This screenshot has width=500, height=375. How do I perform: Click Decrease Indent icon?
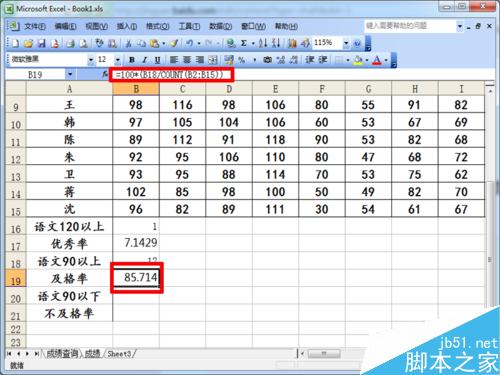coord(310,60)
